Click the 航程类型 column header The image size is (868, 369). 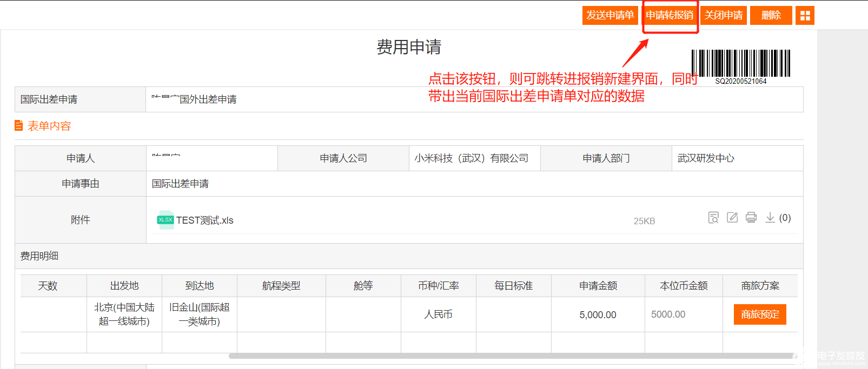click(x=281, y=286)
